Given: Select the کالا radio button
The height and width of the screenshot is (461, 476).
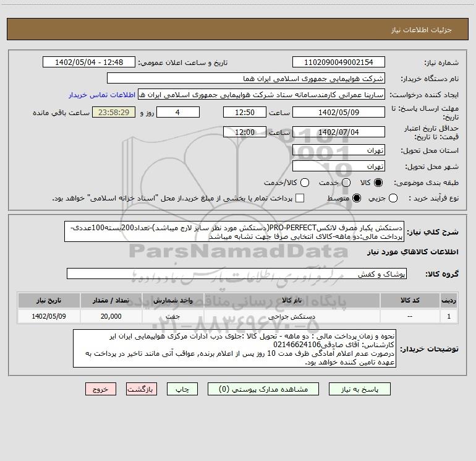Looking at the screenshot, I should (x=378, y=183).
